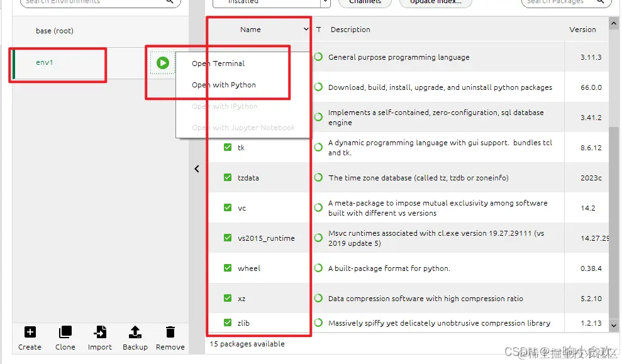Select Open with Python from the menu
Image resolution: width=622 pixels, height=364 pixels.
coord(242,85)
